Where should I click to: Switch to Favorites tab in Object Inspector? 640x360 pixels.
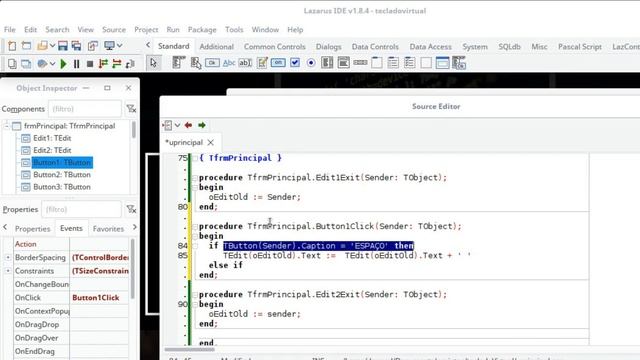(108, 229)
